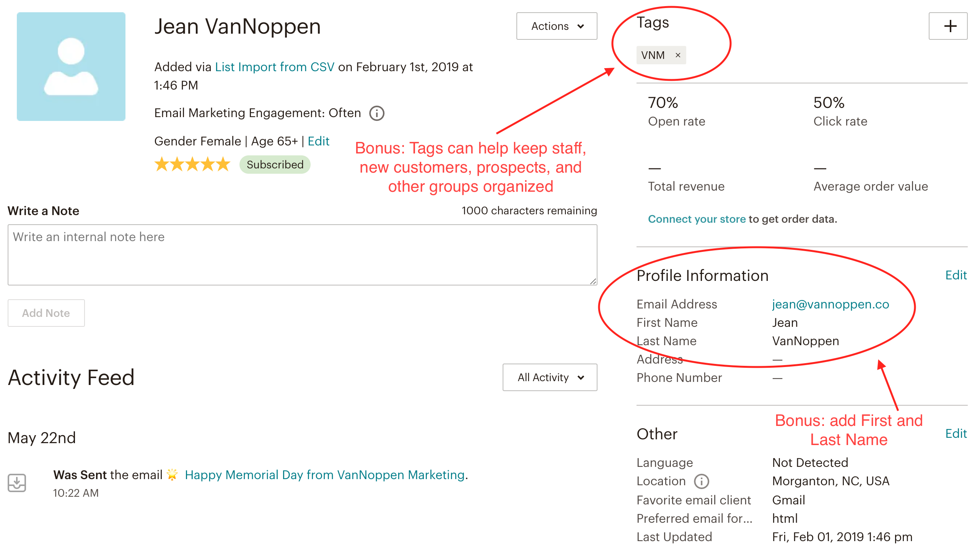Click the Not Detected language value
The image size is (980, 548).
pos(810,463)
